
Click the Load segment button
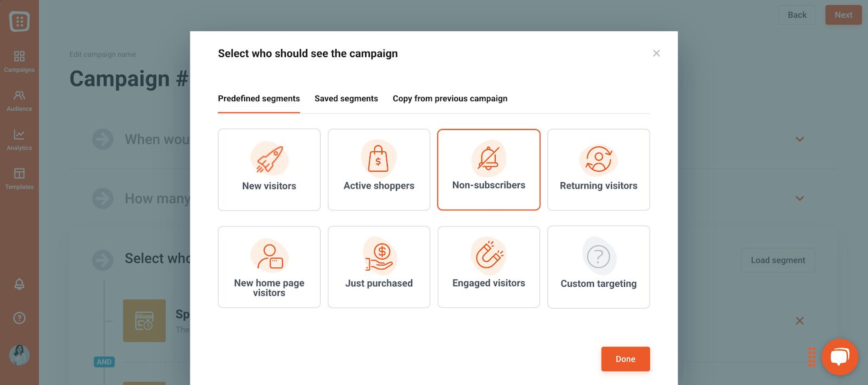[x=778, y=260]
